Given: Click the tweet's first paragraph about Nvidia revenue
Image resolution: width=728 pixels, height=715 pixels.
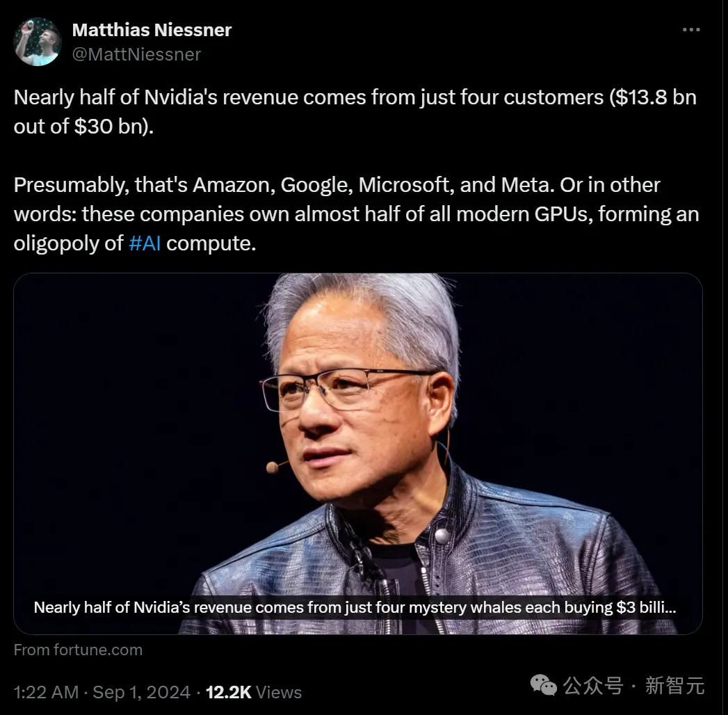Looking at the screenshot, I should coord(355,112).
